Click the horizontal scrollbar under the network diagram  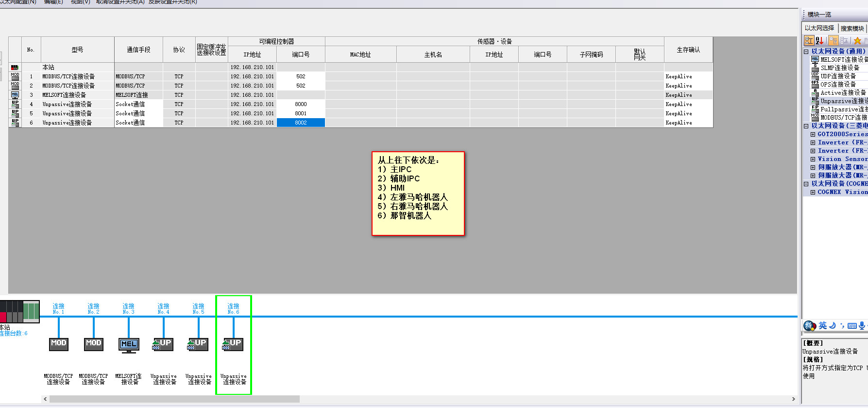174,399
